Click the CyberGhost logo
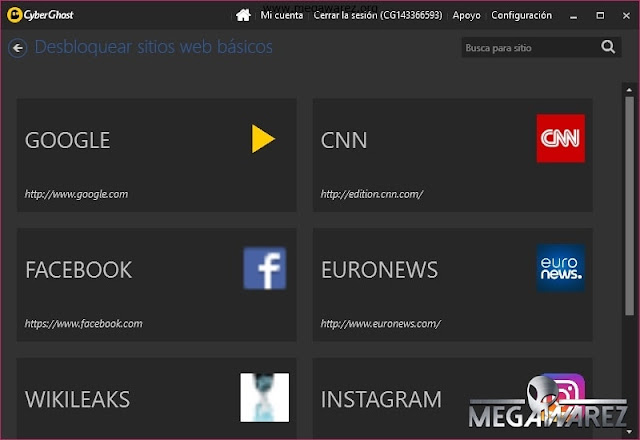Image resolution: width=640 pixels, height=440 pixels. [x=40, y=15]
